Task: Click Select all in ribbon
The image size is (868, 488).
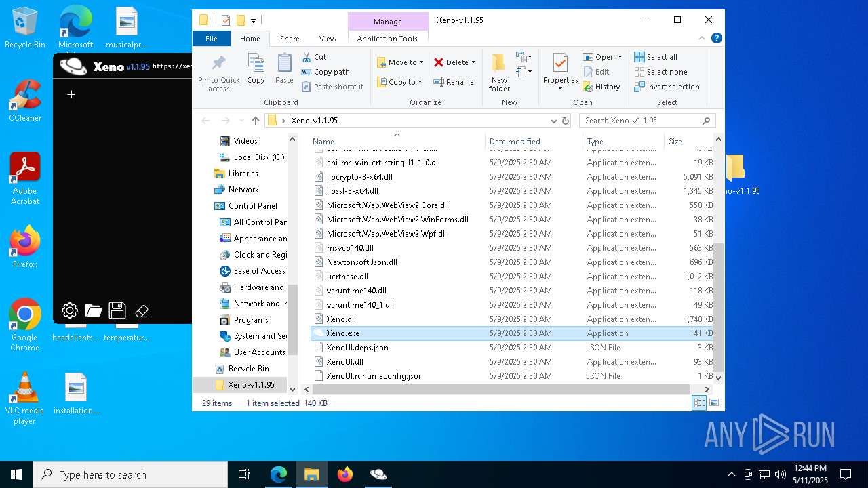Action: pyautogui.click(x=656, y=57)
